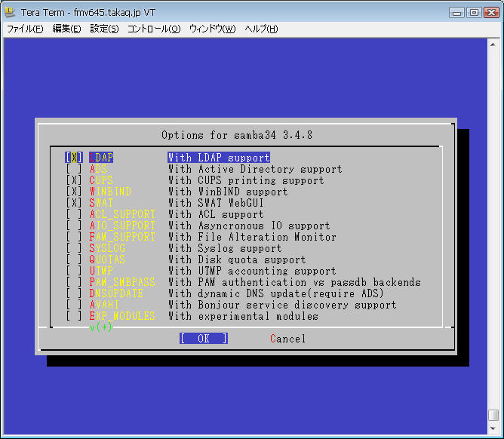
Task: Select the AIO_SUPPORT option name
Action: point(122,226)
